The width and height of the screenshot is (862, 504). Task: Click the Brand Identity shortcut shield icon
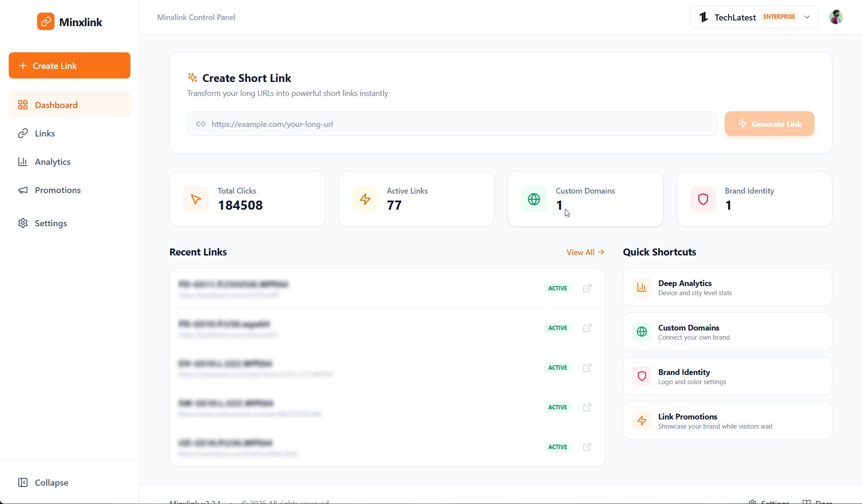tap(642, 376)
